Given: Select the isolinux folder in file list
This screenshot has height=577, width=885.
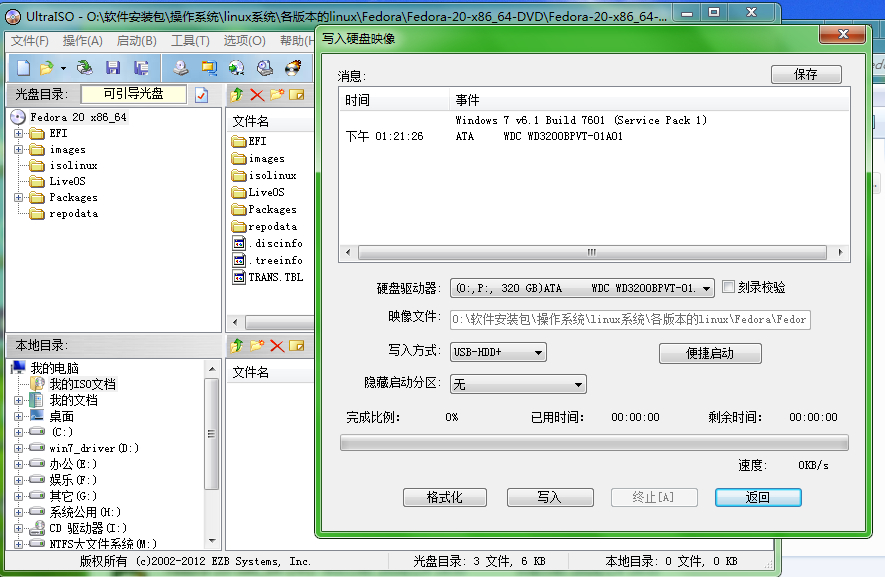Looking at the screenshot, I should click(x=272, y=176).
